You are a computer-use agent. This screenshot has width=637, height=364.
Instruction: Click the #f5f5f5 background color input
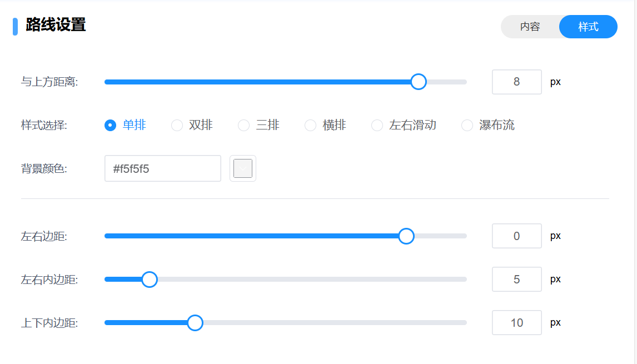click(x=162, y=168)
